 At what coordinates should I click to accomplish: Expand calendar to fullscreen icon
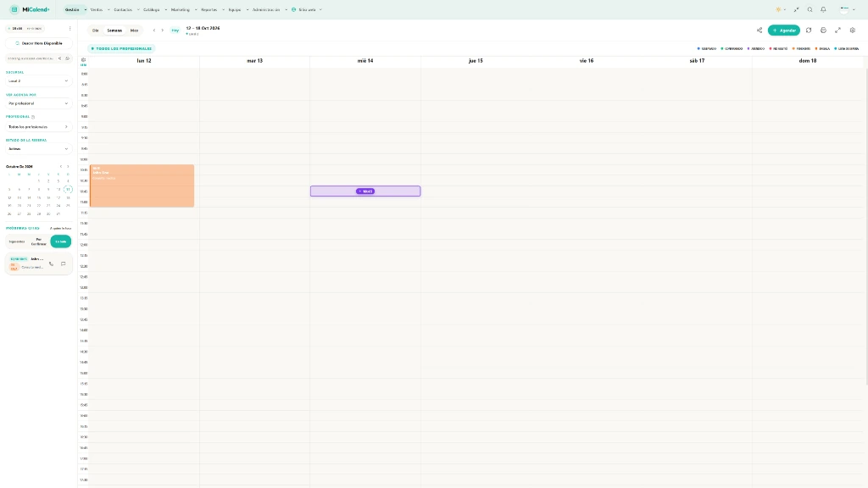(x=837, y=30)
